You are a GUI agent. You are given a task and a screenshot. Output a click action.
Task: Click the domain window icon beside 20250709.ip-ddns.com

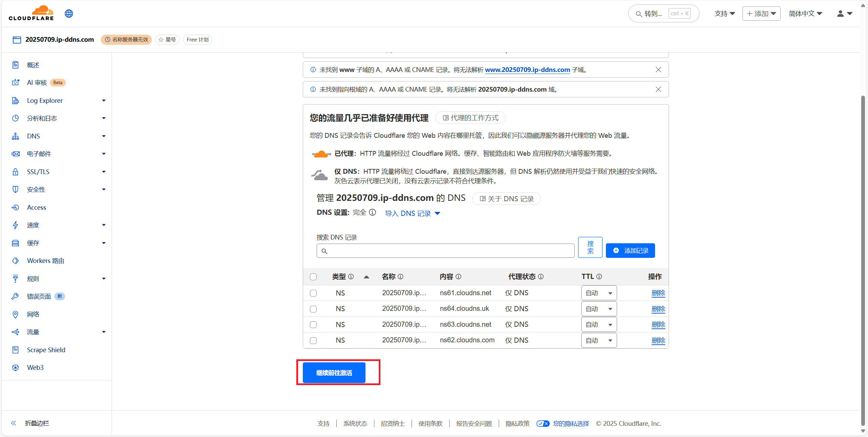(17, 40)
